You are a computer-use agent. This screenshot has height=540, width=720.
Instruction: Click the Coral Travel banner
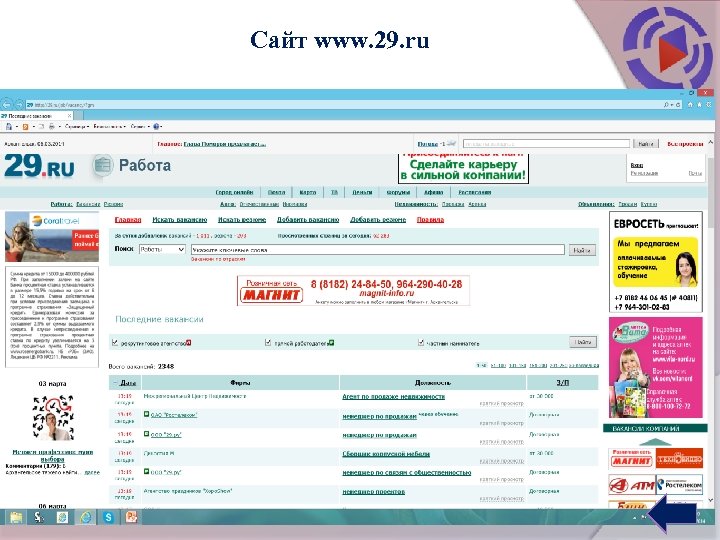tap(52, 236)
